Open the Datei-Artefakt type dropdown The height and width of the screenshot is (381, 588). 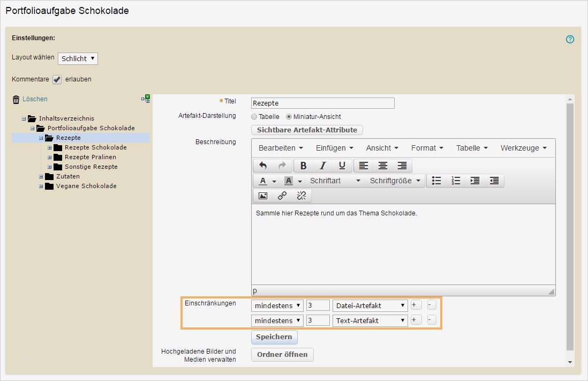(x=370, y=305)
